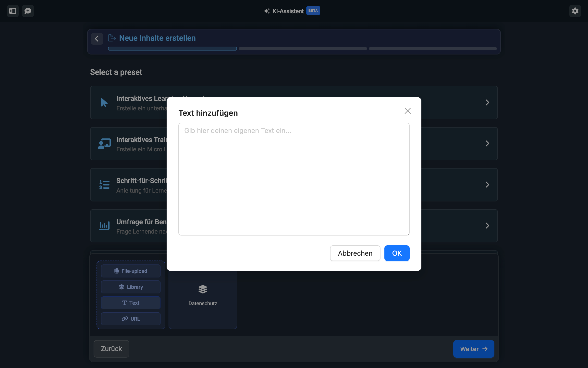Click the Interaktives Training presenter icon
588x368 pixels.
pos(104,144)
